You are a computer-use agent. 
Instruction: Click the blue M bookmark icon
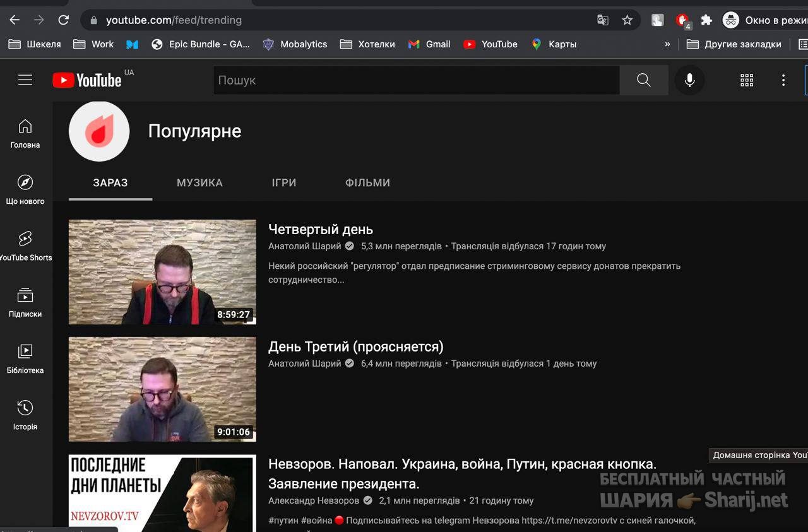133,44
